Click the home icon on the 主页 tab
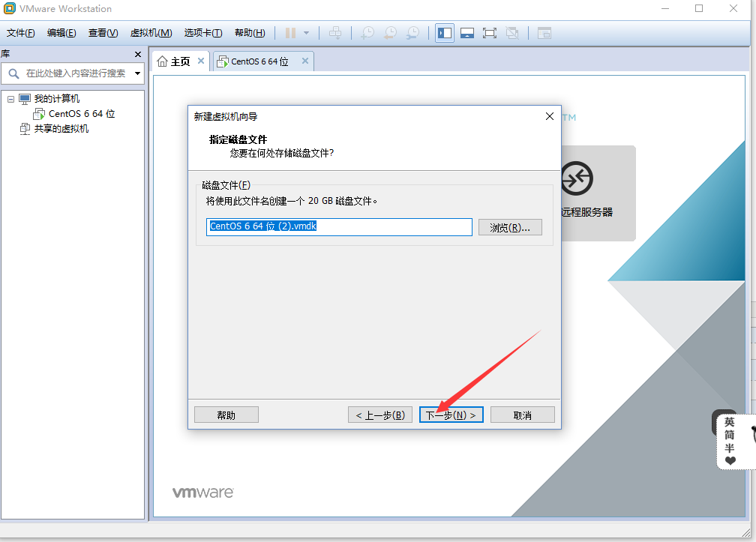 (163, 61)
